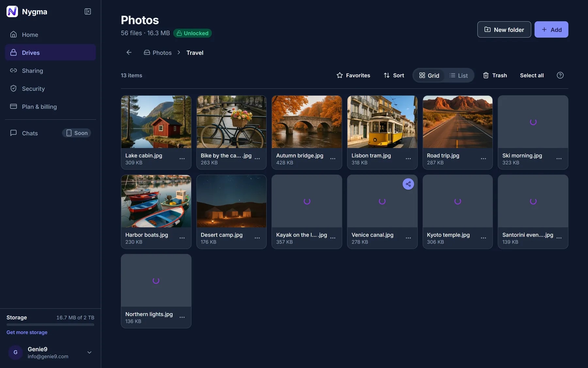Expand the Genie9 account menu chevron
The width and height of the screenshot is (588, 368).
89,352
